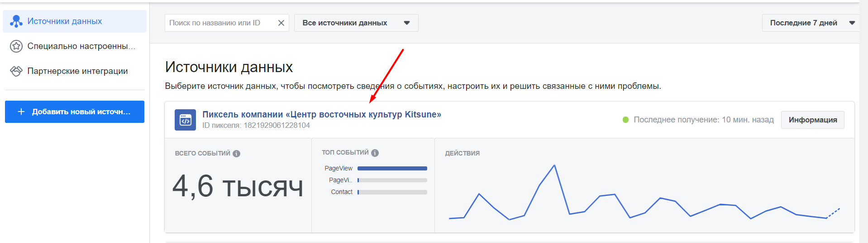
Task: Click the Contact event bar
Action: (392, 192)
